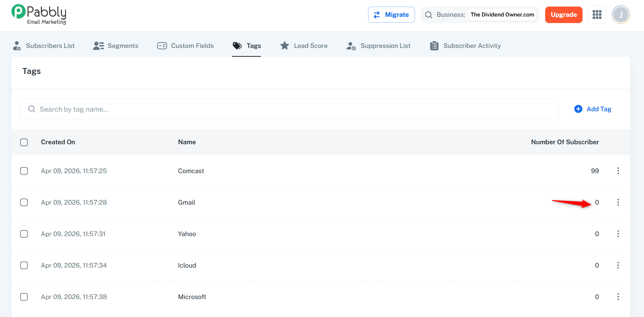Open the three-dot menu for Gmail
This screenshot has height=317, width=644.
(x=618, y=202)
